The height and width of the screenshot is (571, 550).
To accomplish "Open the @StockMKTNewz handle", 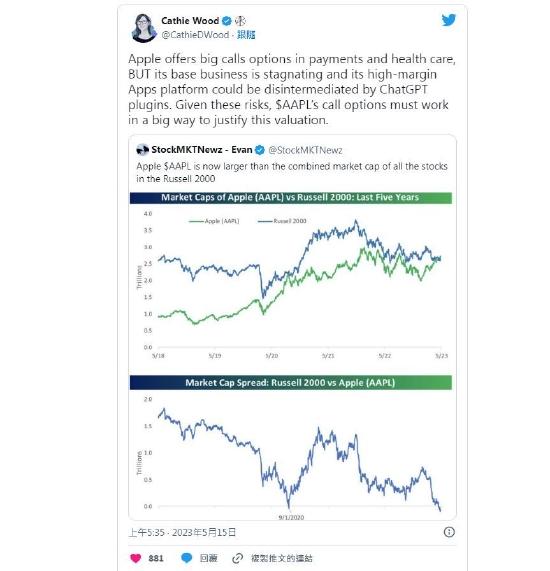I will [305, 150].
